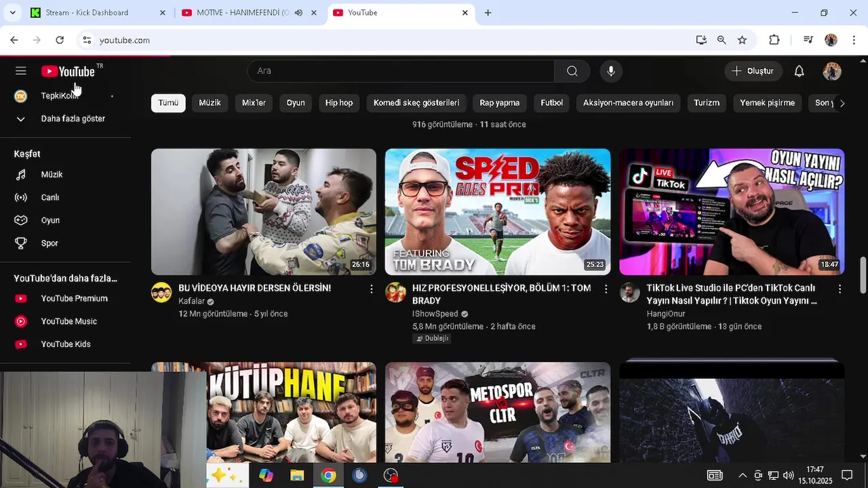The height and width of the screenshot is (488, 868).
Task: Select the Müzik filter chip
Action: click(210, 103)
